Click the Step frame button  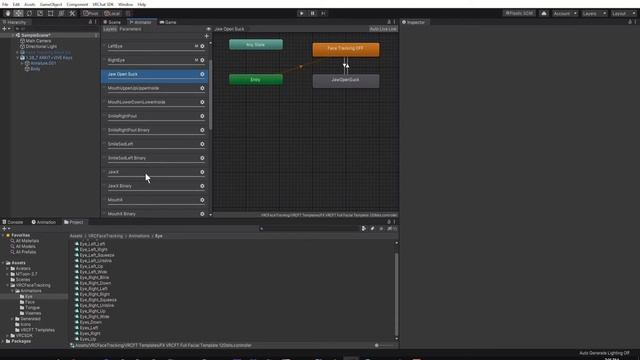click(x=323, y=13)
